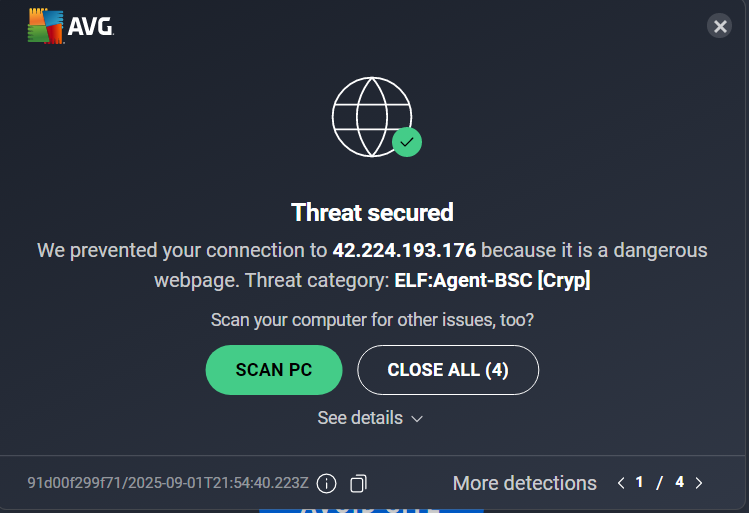The width and height of the screenshot is (749, 513).
Task: Go to the next detection arrow
Action: click(699, 483)
